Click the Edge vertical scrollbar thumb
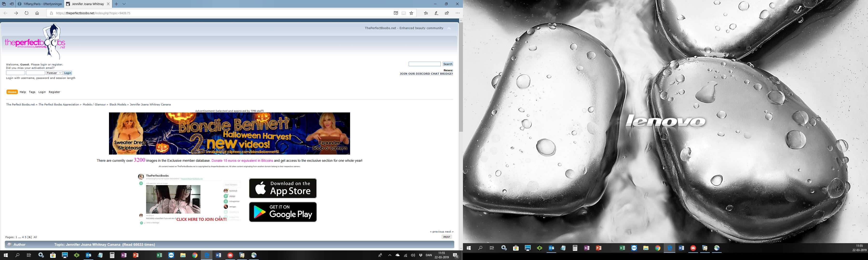 click(461, 77)
